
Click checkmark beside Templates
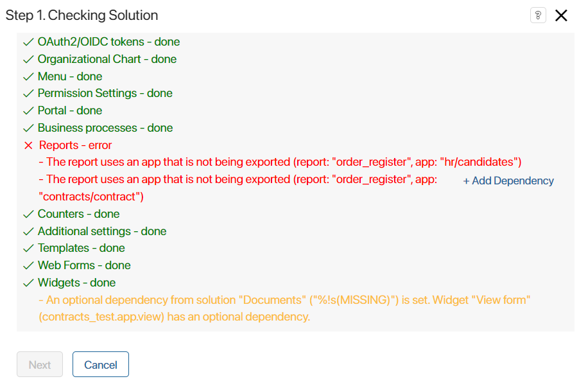(28, 249)
